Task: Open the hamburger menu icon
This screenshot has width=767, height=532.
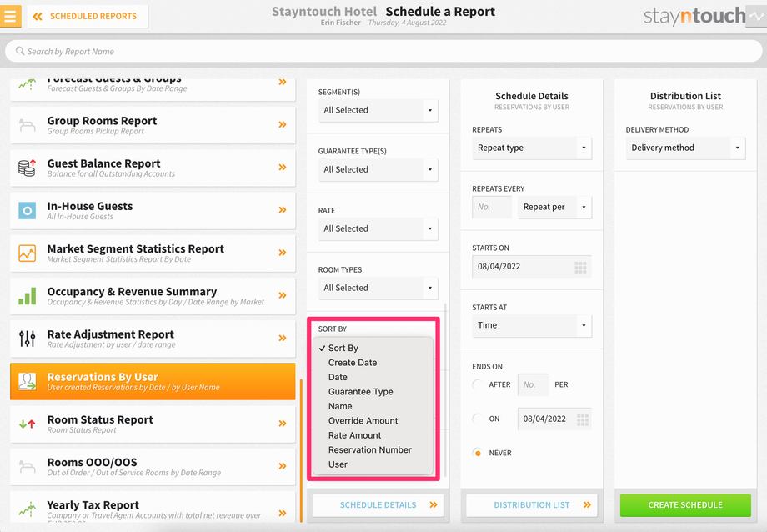Action: 10,16
